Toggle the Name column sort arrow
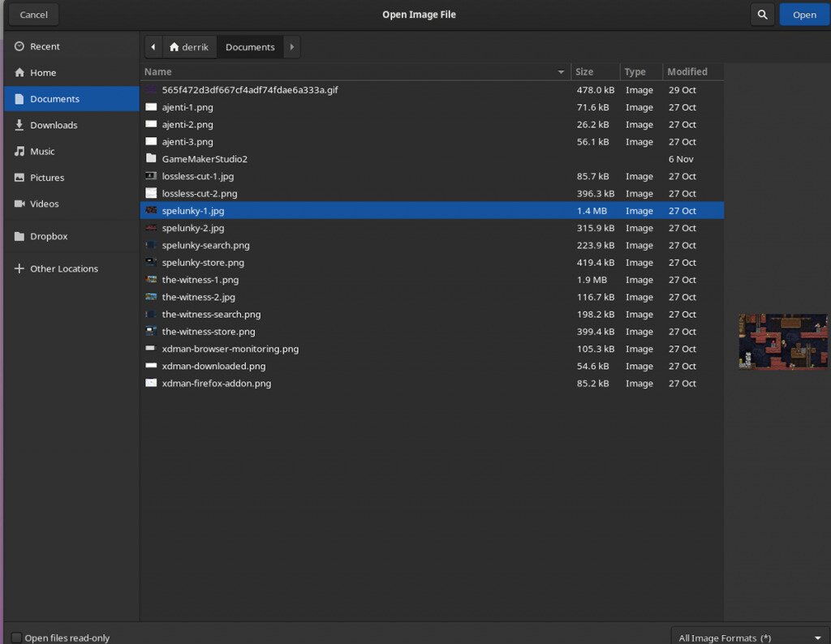Image resolution: width=831 pixels, height=644 pixels. click(x=560, y=71)
